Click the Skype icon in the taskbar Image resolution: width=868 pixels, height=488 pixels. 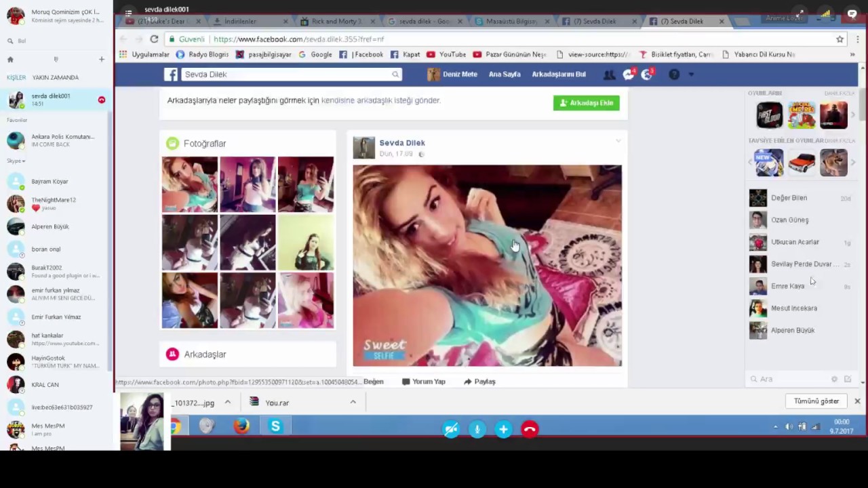pyautogui.click(x=275, y=426)
